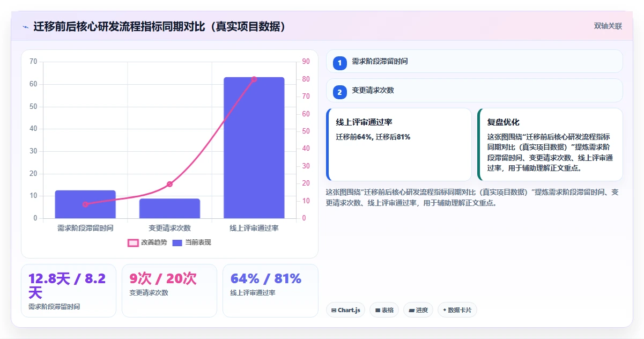Click the trend line point at 变更请求次数
Viewport: 644px width, 339px height.
point(169,184)
